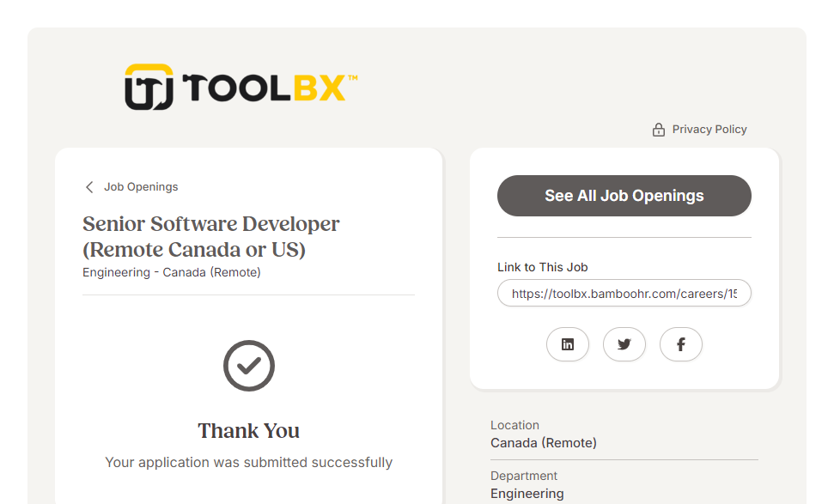Click the Location field label
834x504 pixels.
pyautogui.click(x=514, y=425)
